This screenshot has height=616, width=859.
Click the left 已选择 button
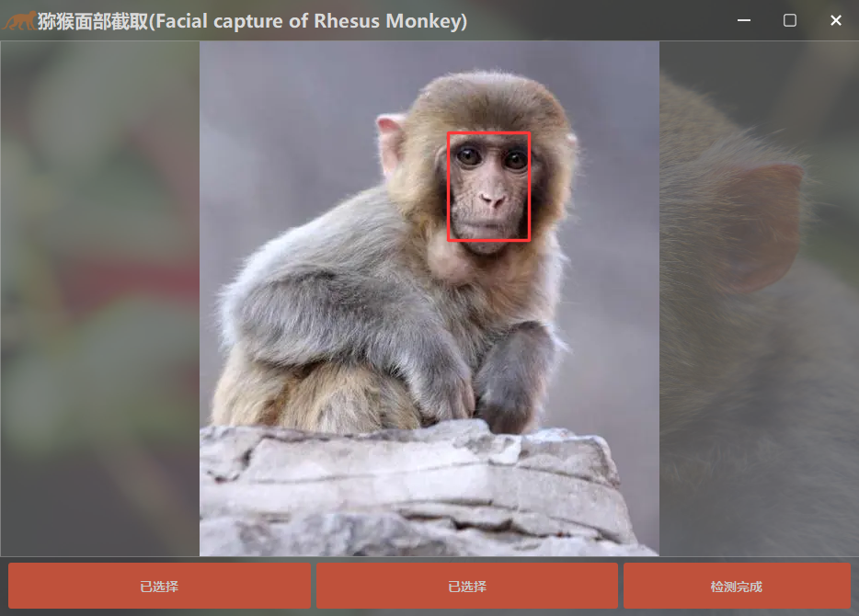click(159, 587)
